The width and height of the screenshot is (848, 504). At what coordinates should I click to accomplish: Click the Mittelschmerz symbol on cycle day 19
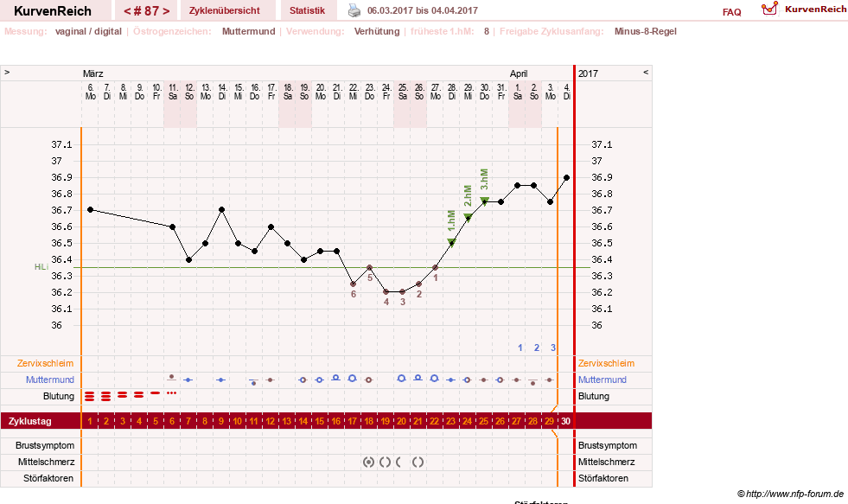pos(385,462)
